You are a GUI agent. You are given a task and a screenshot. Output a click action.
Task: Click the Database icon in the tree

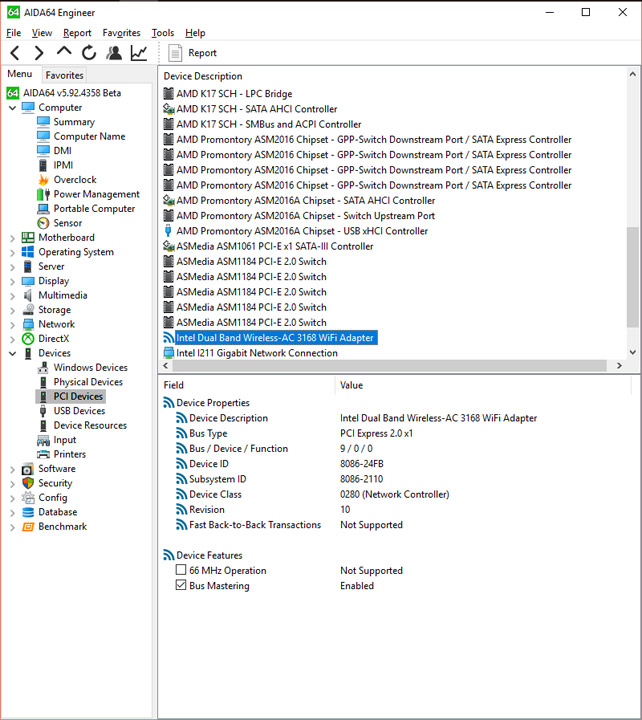pyautogui.click(x=28, y=512)
